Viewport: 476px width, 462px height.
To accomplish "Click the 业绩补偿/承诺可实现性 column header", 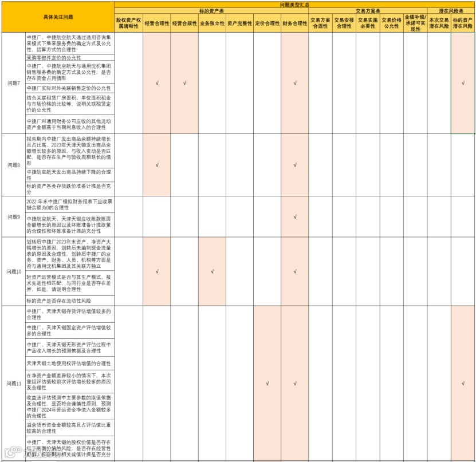I will click(x=415, y=23).
